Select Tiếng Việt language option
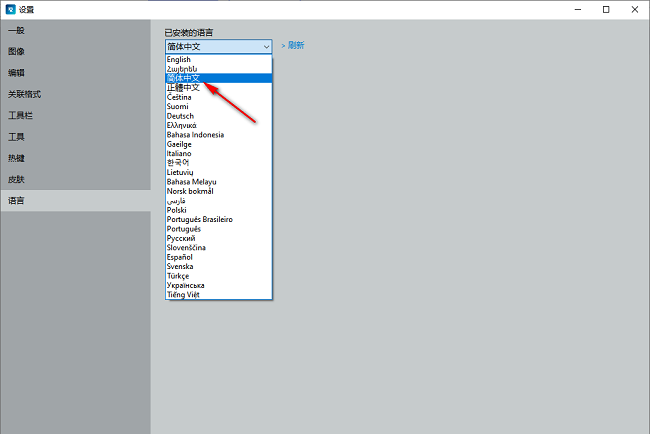The image size is (650, 434). point(218,295)
